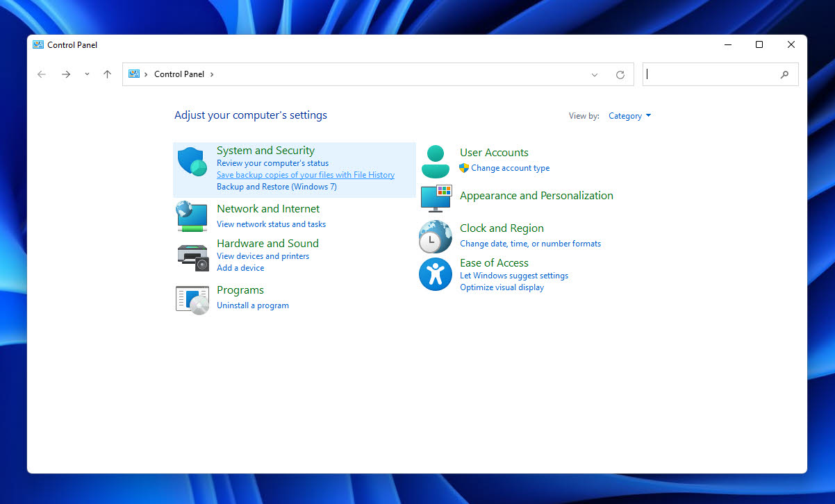The height and width of the screenshot is (504, 835).
Task: Expand the address bar history dropdown
Action: coord(595,75)
